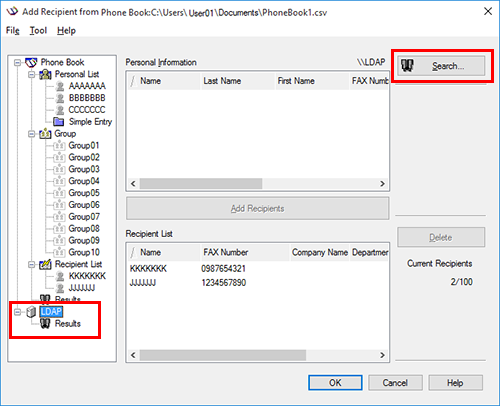Select contact AAAAAAA in Personal List
The width and height of the screenshot is (500, 406).
(x=87, y=86)
